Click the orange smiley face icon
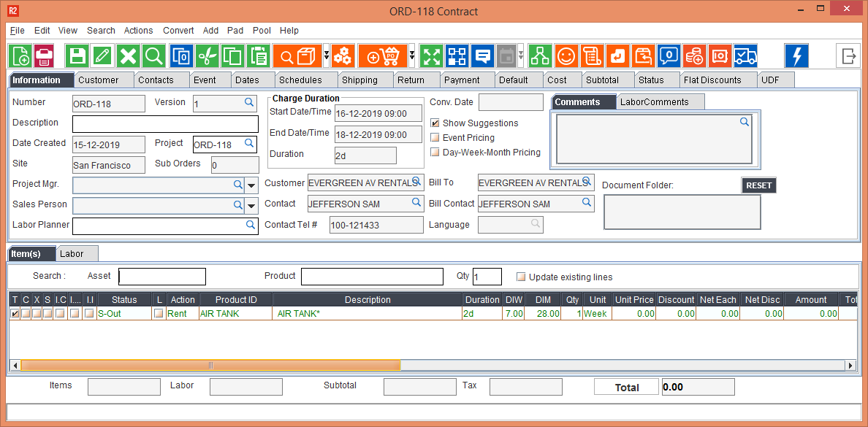868x427 pixels. pyautogui.click(x=566, y=56)
